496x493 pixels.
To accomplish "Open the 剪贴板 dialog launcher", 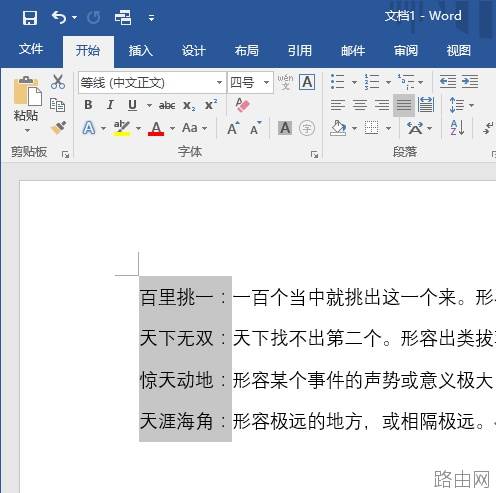I will 65,154.
